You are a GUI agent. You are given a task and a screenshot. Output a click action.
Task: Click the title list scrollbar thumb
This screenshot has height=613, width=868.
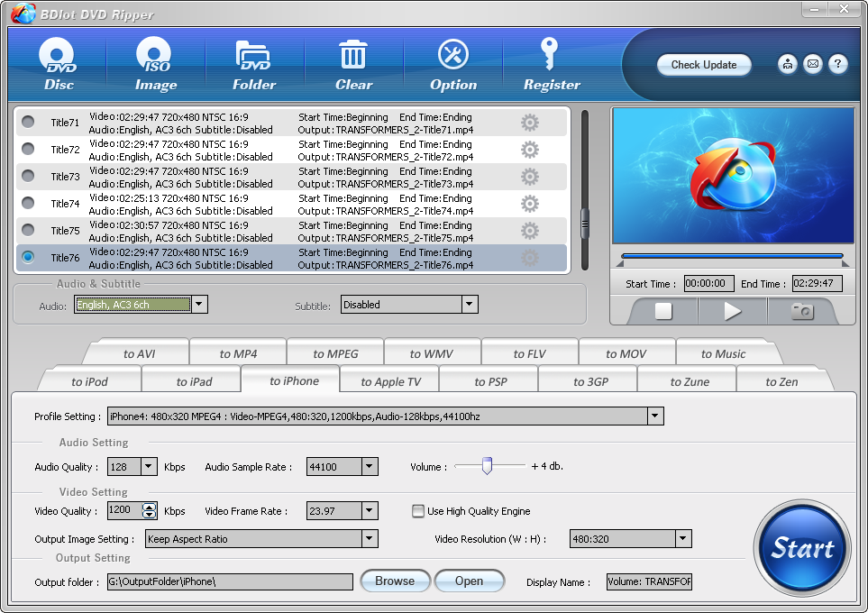point(585,224)
